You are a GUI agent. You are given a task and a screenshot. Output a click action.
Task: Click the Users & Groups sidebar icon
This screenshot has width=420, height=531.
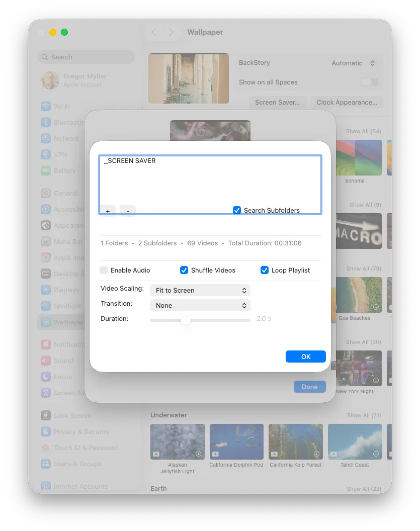pyautogui.click(x=46, y=464)
